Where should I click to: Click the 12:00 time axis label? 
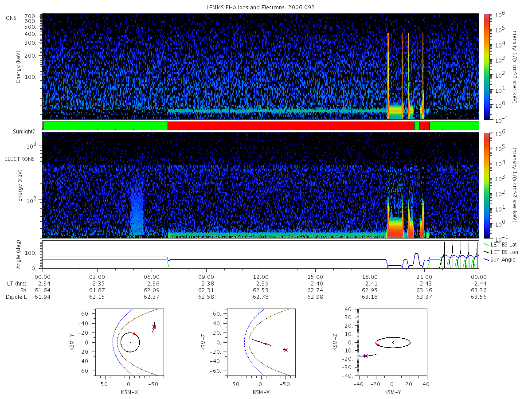[x=261, y=277]
